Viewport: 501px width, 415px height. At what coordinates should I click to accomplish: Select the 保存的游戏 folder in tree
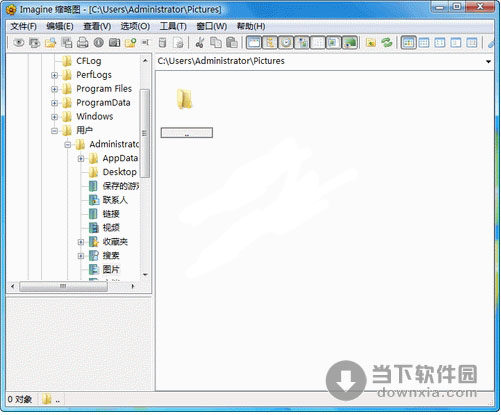tap(121, 186)
